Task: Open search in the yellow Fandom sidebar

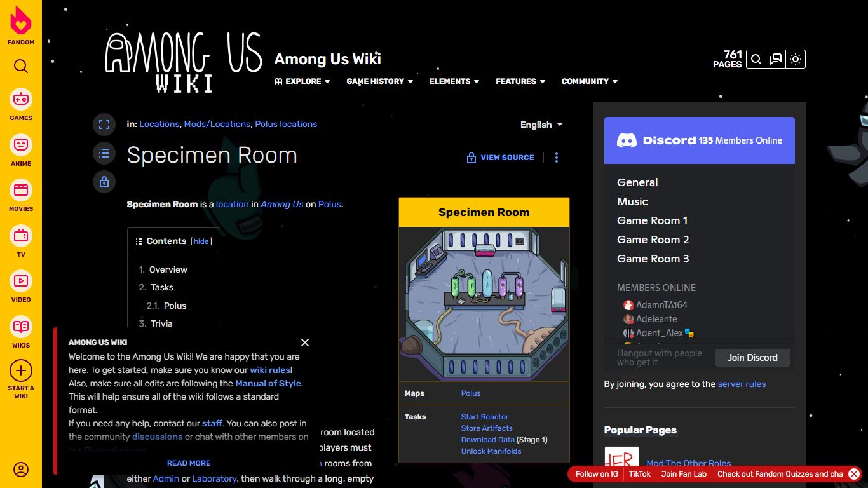Action: click(21, 66)
